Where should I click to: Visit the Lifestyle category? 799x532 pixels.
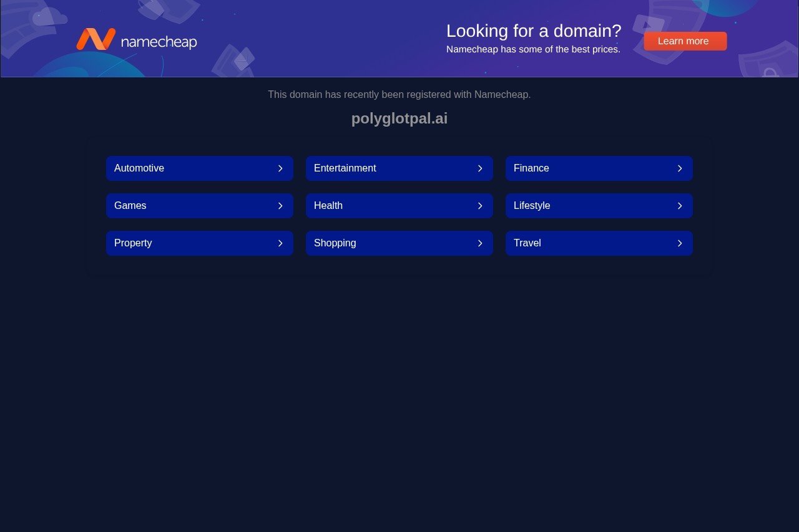(x=532, y=206)
